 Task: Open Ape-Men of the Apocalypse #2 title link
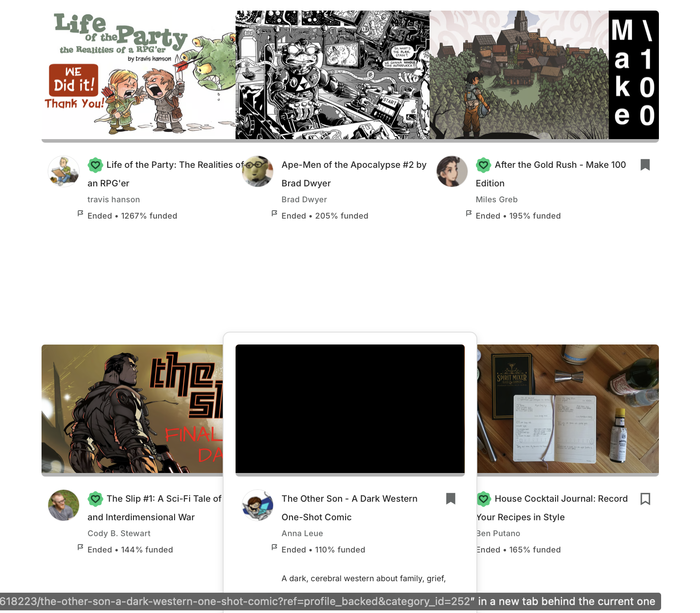354,174
